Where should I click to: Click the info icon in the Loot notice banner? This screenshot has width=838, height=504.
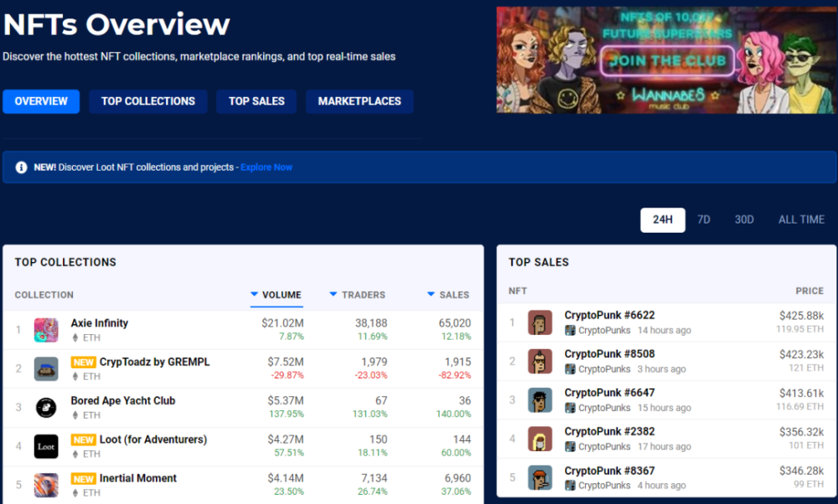click(x=21, y=167)
